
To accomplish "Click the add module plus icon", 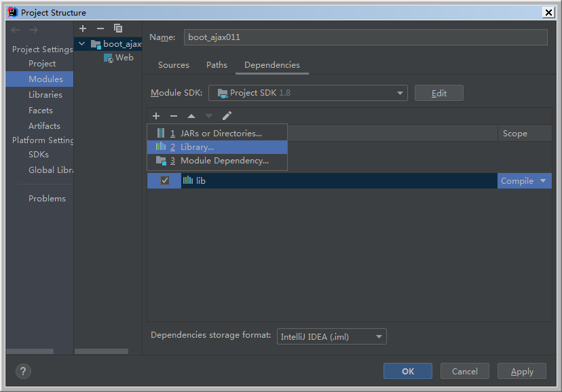I will [x=83, y=28].
